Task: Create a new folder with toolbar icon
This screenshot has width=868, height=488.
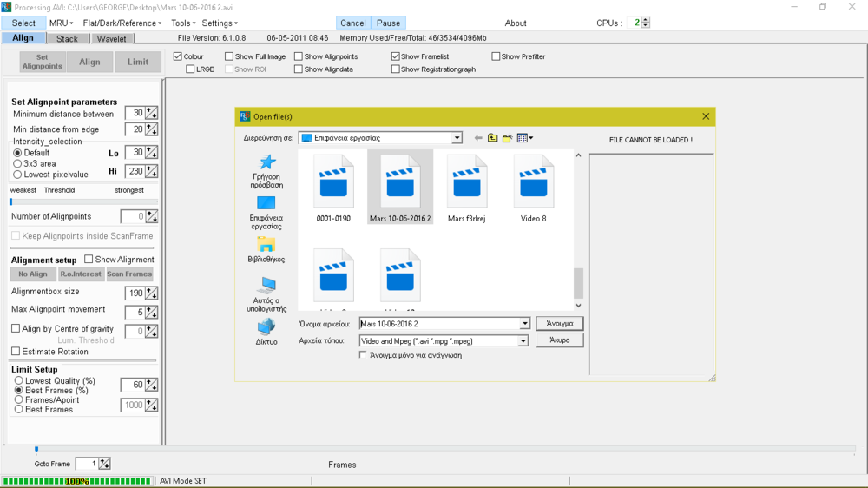Action: coord(508,138)
